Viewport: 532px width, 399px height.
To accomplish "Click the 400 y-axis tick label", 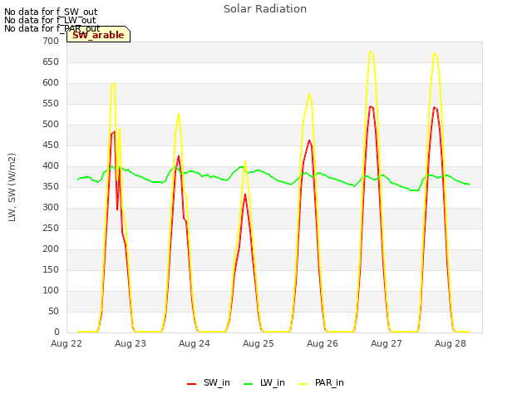I will click(x=51, y=166).
